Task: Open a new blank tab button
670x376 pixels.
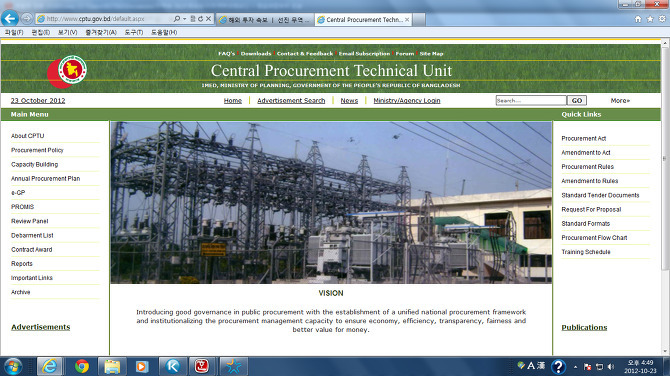Action: (x=419, y=20)
